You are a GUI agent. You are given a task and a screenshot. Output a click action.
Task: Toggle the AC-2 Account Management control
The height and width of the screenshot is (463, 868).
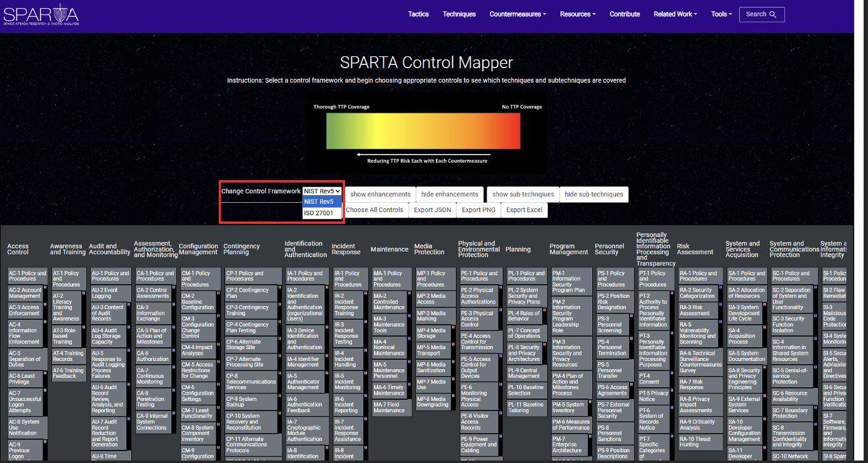tap(24, 293)
